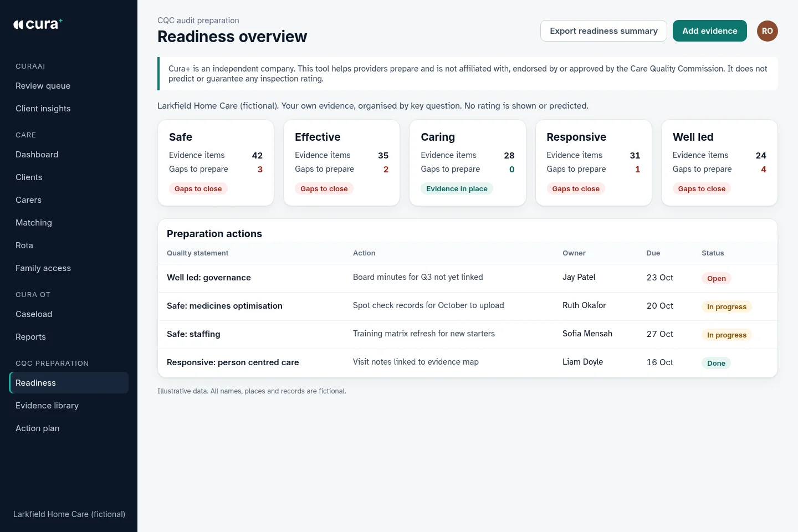
Task: Select Safe: medicines optimisation row
Action: click(x=468, y=306)
